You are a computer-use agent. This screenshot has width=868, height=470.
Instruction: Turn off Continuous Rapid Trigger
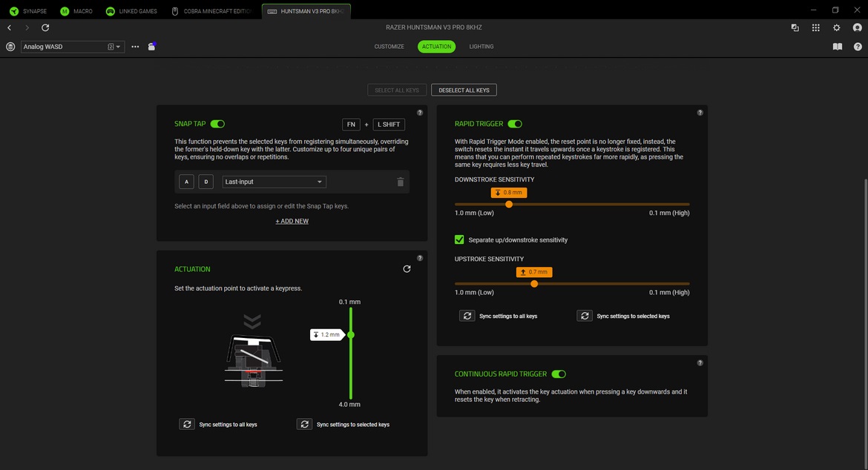pos(559,374)
